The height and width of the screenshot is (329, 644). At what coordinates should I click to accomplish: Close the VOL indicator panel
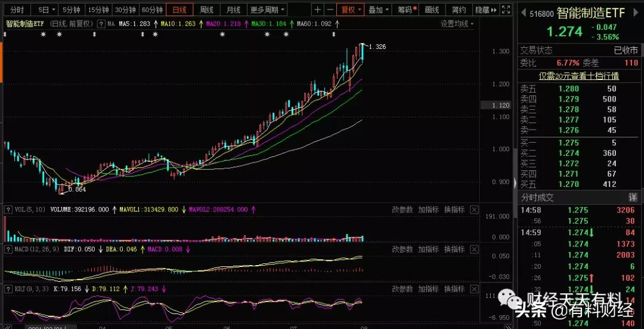coord(474,210)
